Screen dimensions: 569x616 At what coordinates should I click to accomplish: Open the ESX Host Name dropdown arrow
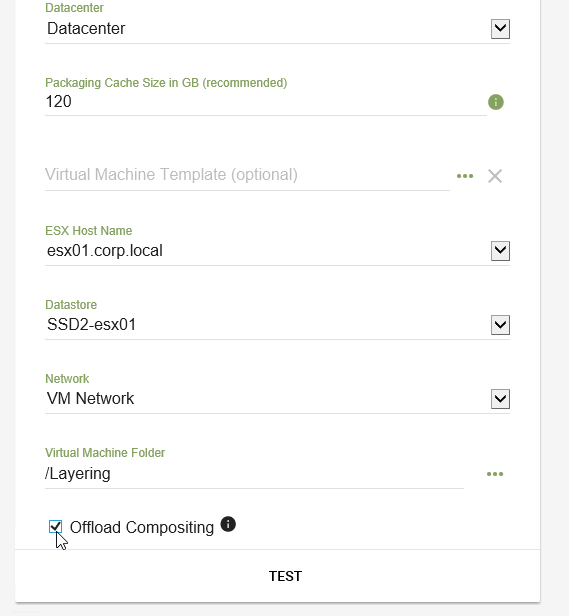coord(500,251)
